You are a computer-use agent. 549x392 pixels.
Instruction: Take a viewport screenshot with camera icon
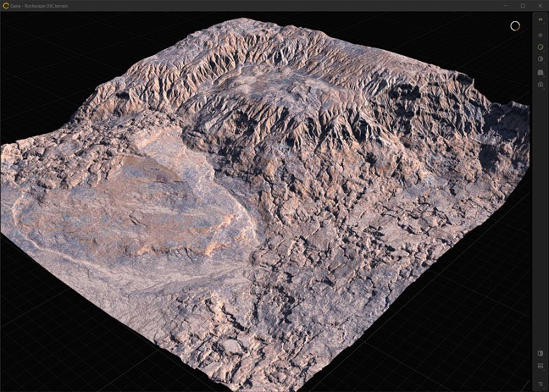pos(541,85)
